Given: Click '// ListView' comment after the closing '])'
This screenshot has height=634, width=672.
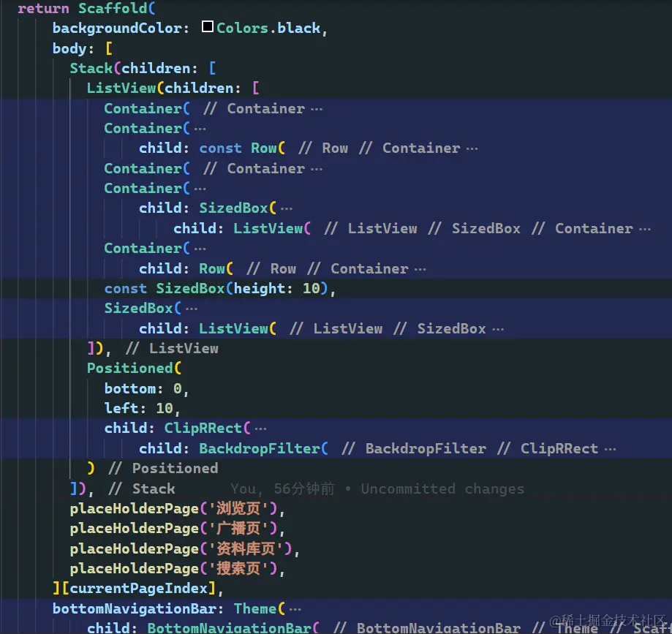Looking at the screenshot, I should pyautogui.click(x=172, y=349).
